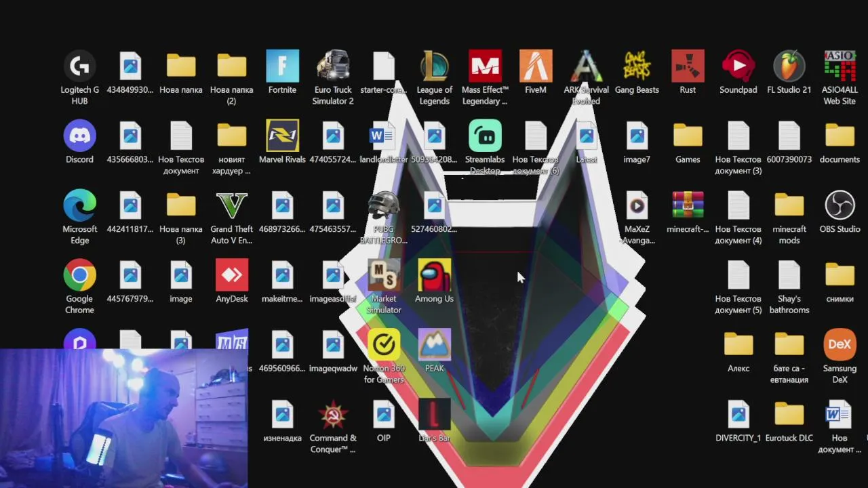Open ARK Survival Evolved icon
The width and height of the screenshot is (868, 488).
point(586,77)
